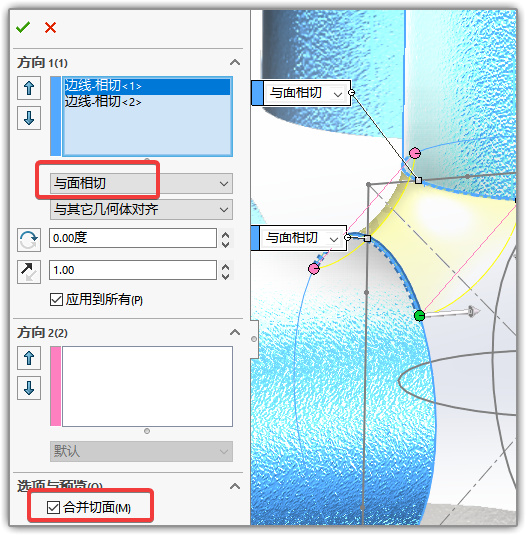Open lower 与面相切 callout dropdown in viewport

pyautogui.click(x=334, y=239)
